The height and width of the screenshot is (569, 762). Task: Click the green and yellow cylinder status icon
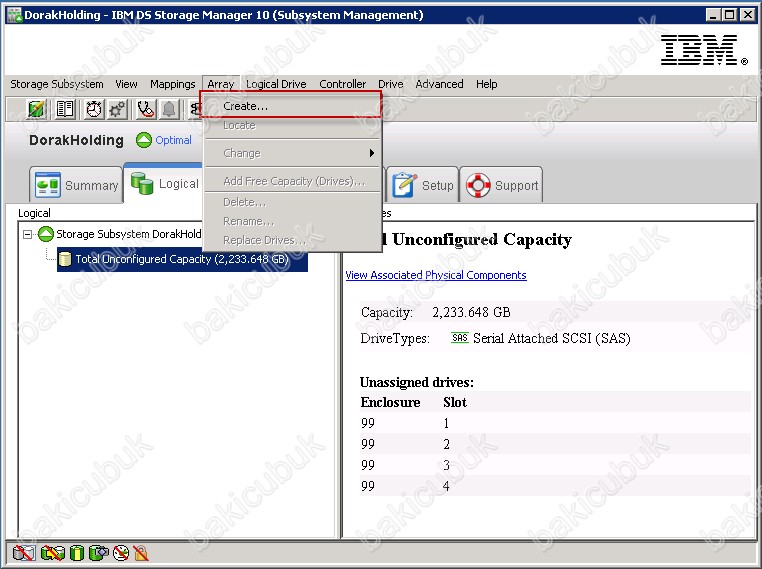pyautogui.click(x=77, y=552)
